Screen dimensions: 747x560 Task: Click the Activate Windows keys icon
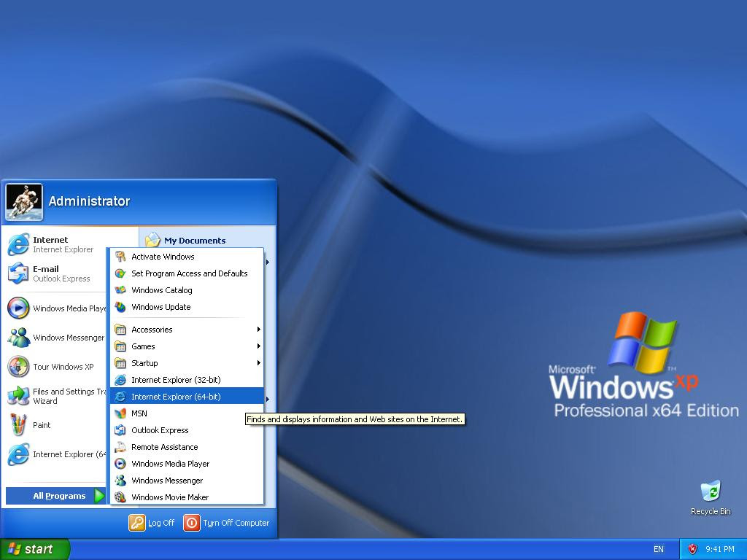[120, 257]
